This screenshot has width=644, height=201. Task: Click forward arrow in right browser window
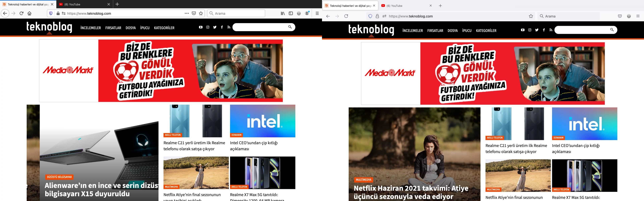(337, 16)
